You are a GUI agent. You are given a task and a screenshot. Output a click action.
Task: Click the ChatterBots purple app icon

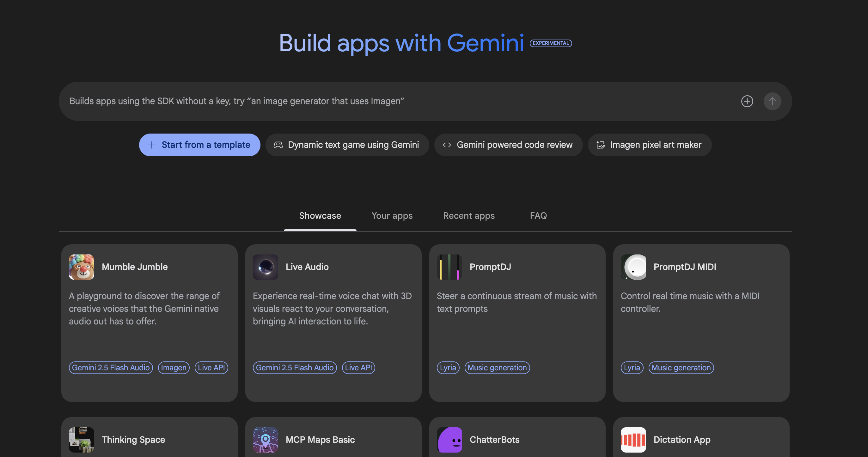tap(449, 440)
